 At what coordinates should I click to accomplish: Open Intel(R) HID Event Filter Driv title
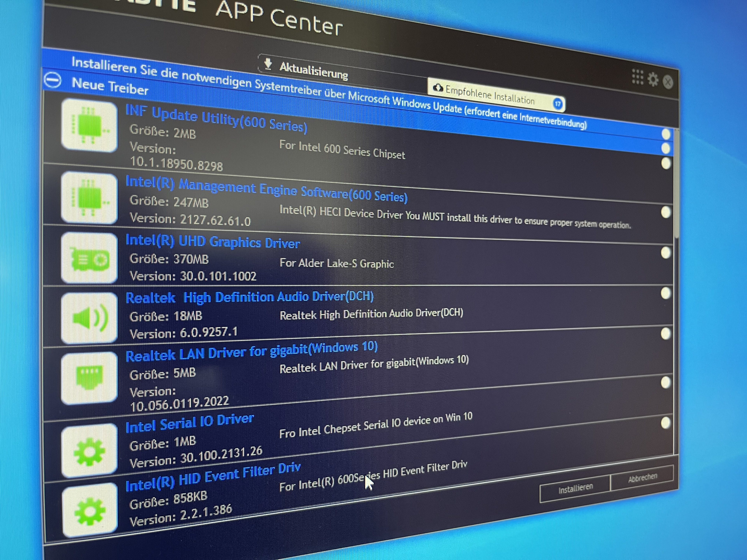pos(213,476)
